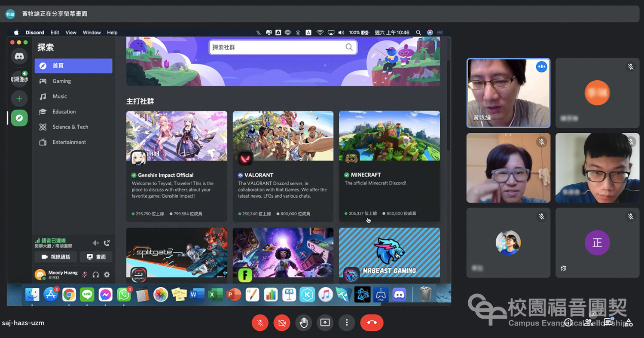This screenshot has height=338, width=644.
Task: Toggle Discord deafen headphones icon
Action: (96, 274)
